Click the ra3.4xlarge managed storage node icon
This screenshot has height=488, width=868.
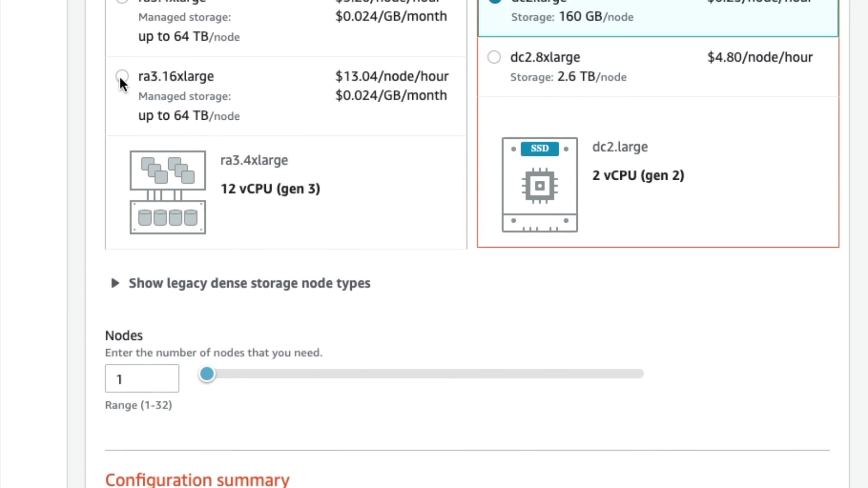168,192
